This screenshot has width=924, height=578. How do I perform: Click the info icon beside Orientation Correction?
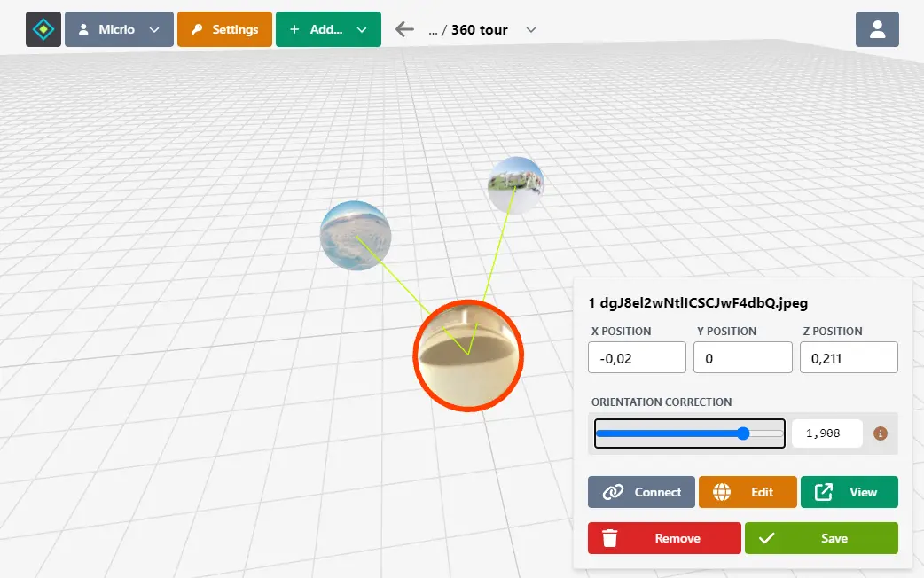[x=879, y=433]
